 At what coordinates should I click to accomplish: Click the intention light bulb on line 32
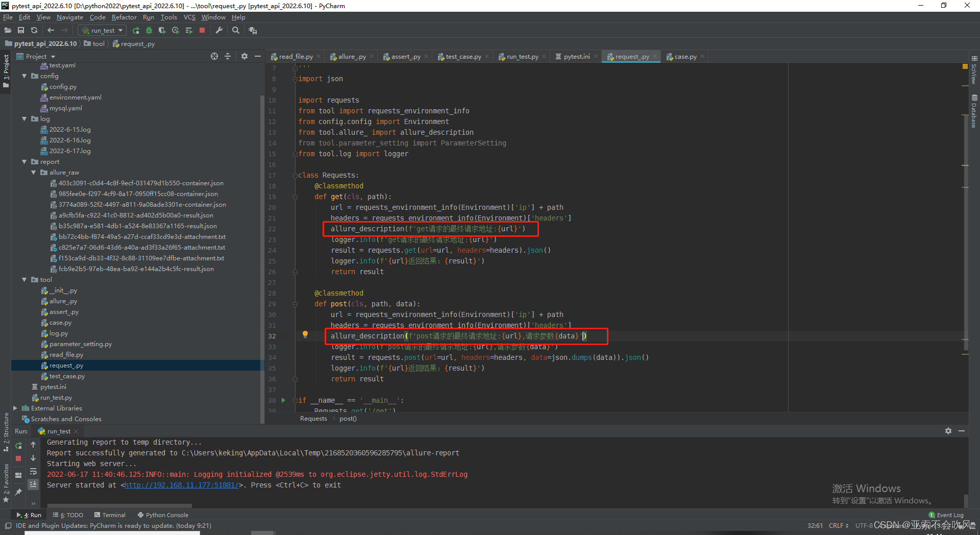[305, 334]
